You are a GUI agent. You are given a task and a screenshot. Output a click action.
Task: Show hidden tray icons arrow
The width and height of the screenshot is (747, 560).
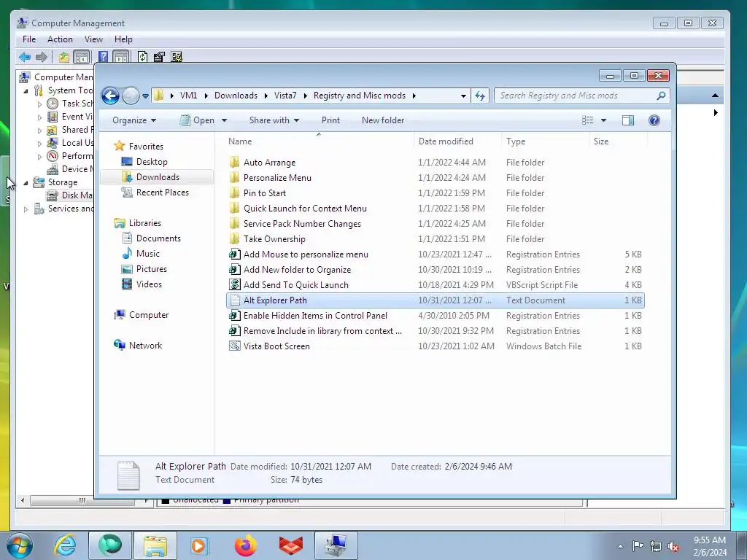coord(620,546)
